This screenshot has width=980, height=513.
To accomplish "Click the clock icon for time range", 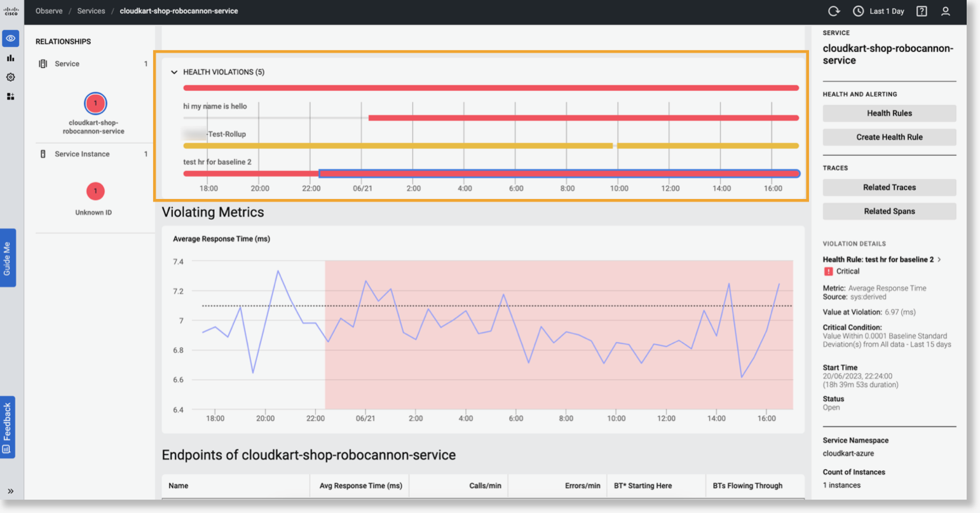I will coord(859,11).
